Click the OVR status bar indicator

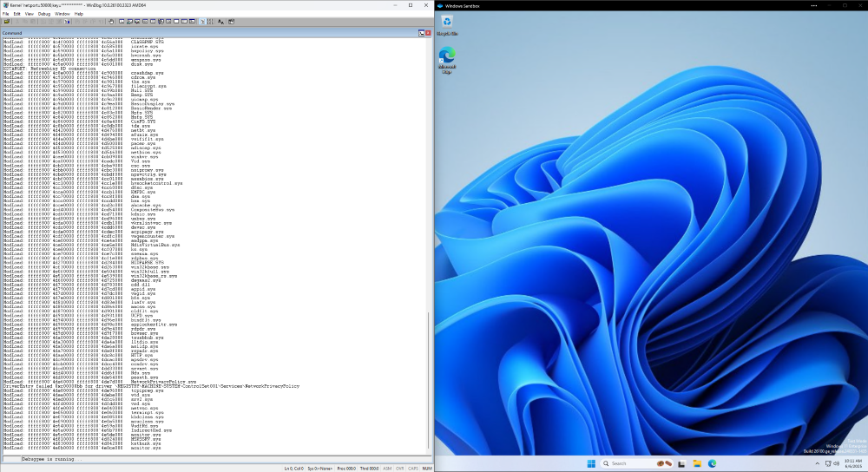(x=399, y=469)
